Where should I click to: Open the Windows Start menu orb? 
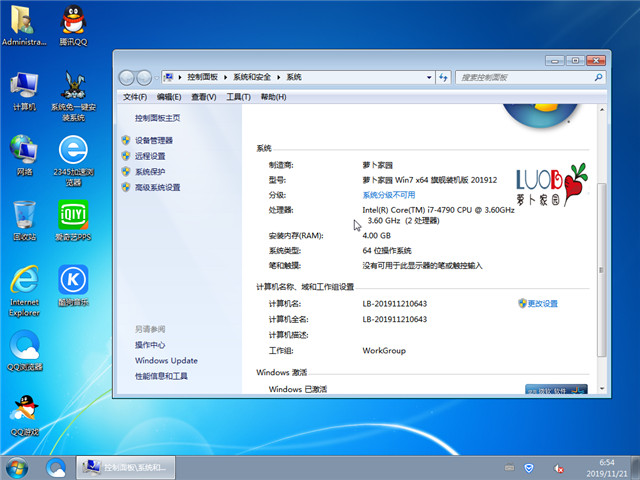[17, 468]
